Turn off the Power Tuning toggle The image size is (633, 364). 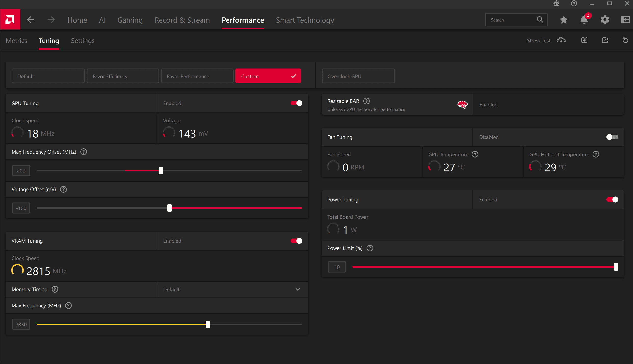pyautogui.click(x=612, y=199)
